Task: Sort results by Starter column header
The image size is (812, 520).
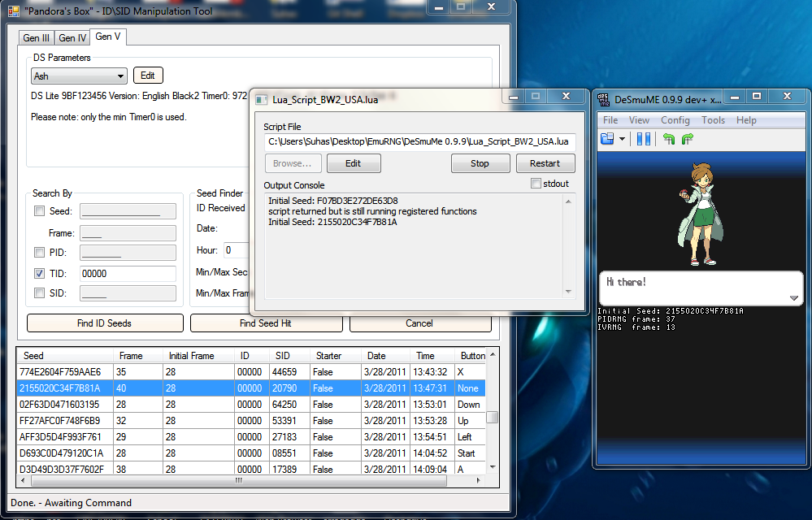Action: click(x=335, y=355)
